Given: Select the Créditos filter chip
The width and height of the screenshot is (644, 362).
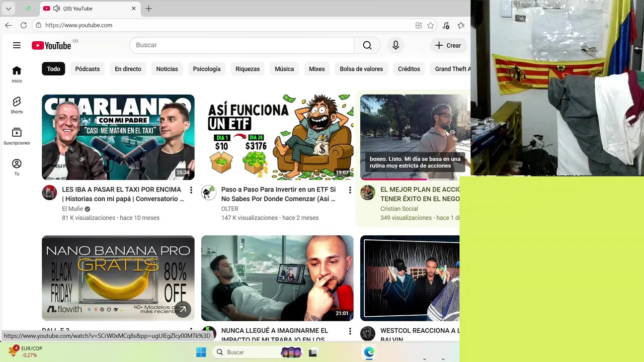Looking at the screenshot, I should pyautogui.click(x=409, y=69).
